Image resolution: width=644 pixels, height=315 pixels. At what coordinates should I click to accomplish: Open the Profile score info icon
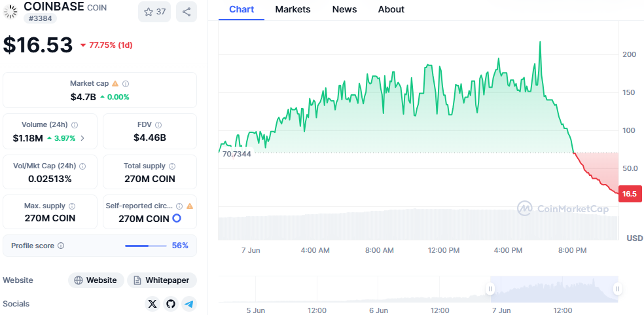point(61,246)
